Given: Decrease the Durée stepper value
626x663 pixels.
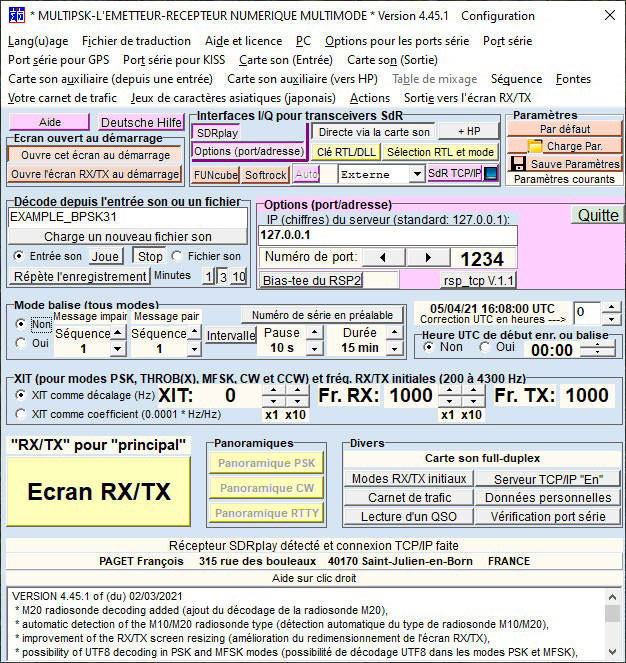Looking at the screenshot, I should click(395, 349).
